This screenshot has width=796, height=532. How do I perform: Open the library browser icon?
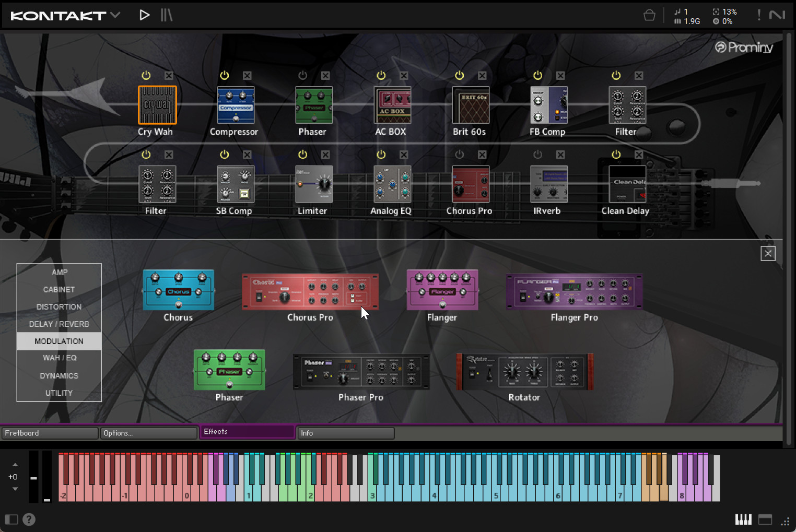166,15
